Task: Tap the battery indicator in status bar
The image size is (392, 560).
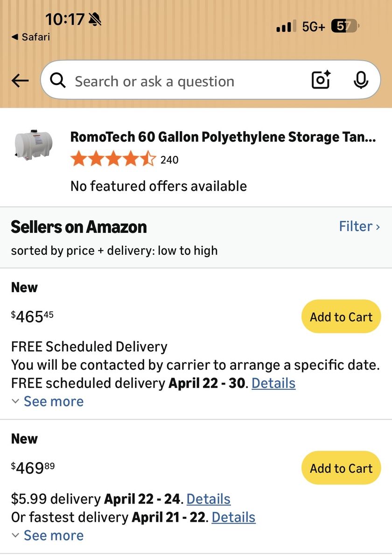Action: tap(344, 27)
